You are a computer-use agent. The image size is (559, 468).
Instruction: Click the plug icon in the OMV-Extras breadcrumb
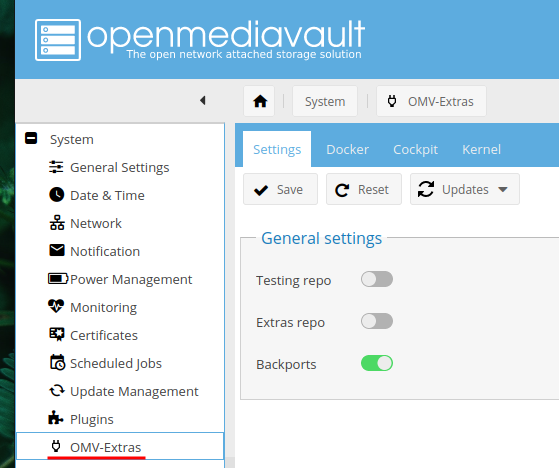click(392, 101)
